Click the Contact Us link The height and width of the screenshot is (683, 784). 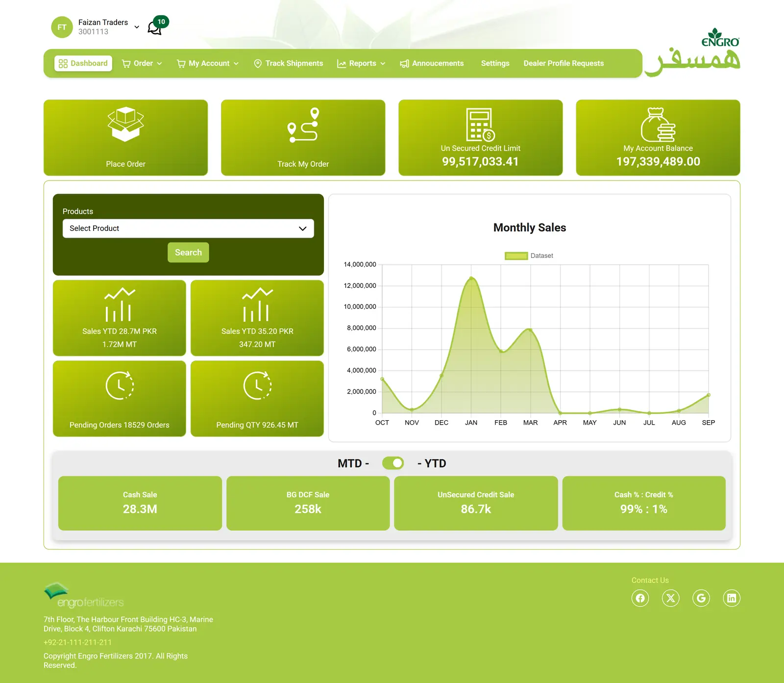point(650,581)
